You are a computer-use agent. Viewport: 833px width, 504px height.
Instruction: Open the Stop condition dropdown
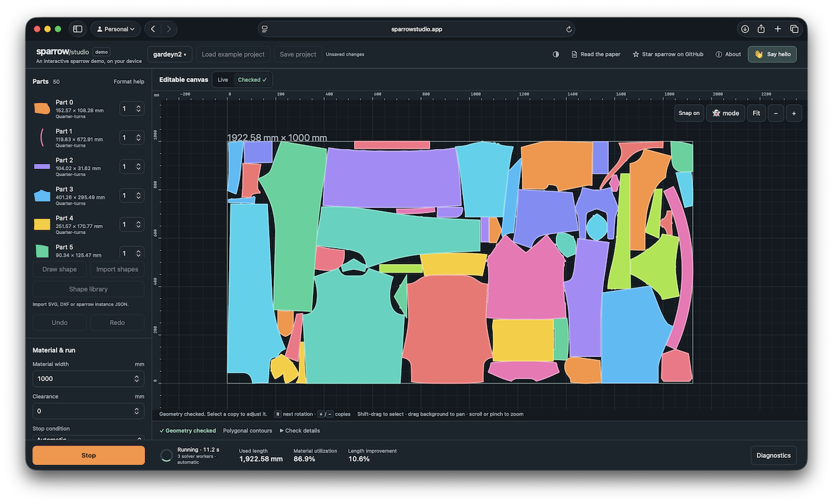[x=89, y=439]
